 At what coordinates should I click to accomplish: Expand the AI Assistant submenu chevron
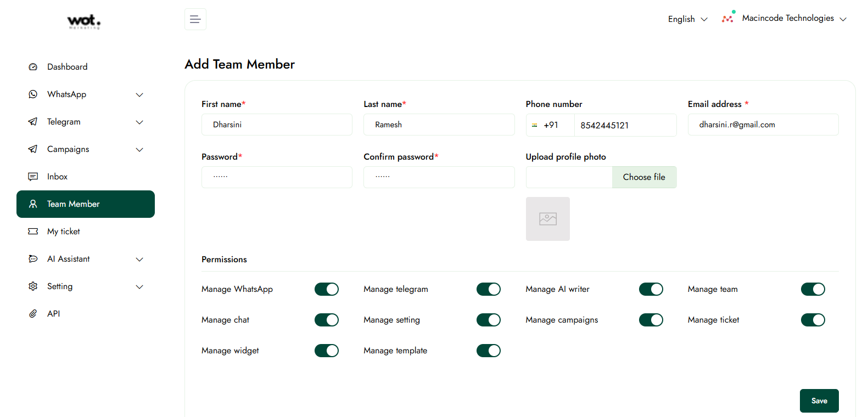coord(139,259)
